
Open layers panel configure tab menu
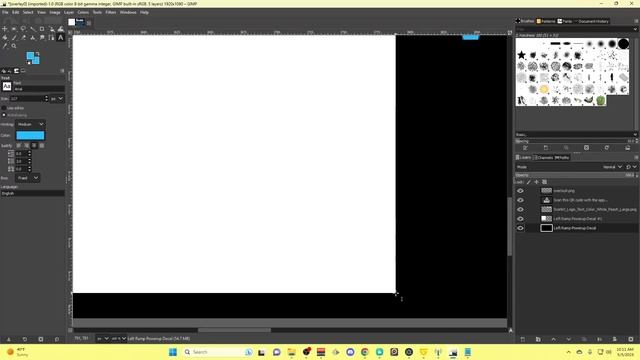[636, 158]
